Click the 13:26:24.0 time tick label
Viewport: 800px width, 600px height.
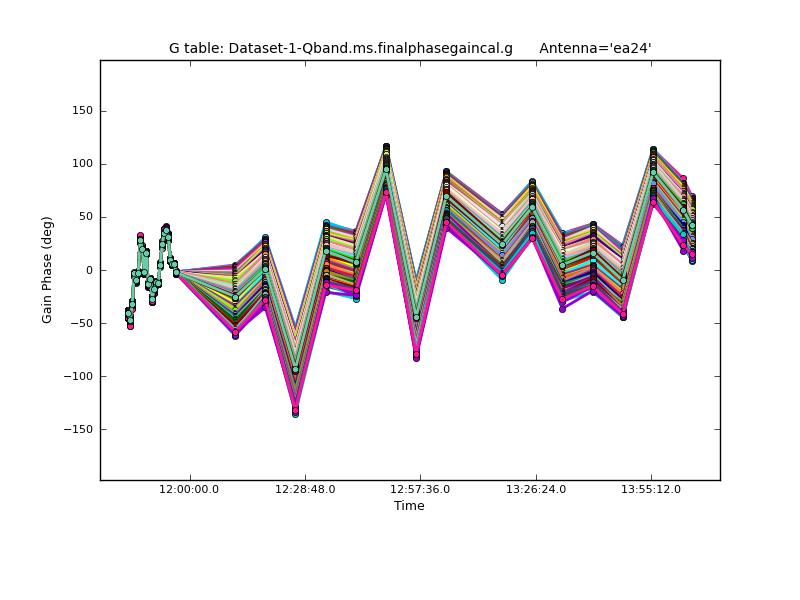(x=536, y=490)
